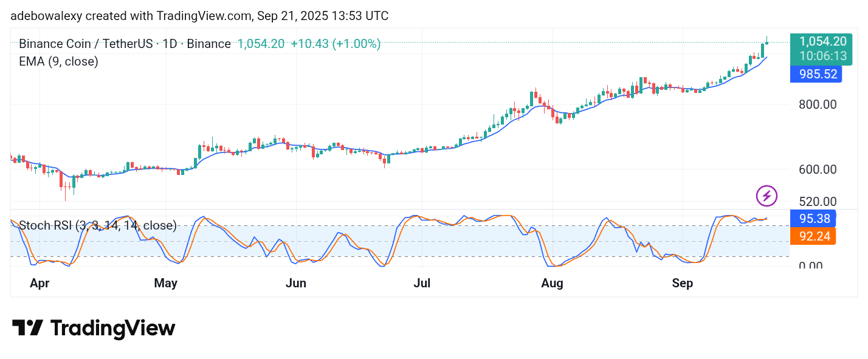The width and height of the screenshot is (868, 359).
Task: Click the Jun label on time axis
Action: point(295,283)
